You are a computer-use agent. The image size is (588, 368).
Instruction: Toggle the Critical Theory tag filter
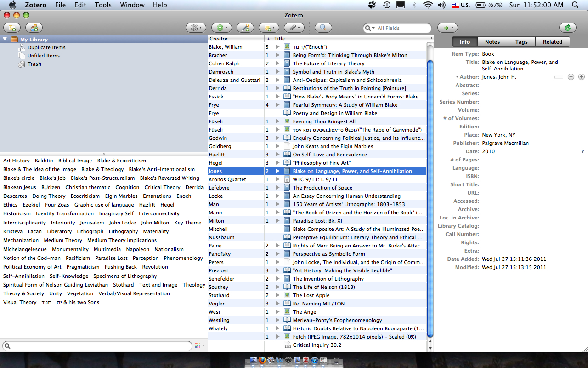162,187
